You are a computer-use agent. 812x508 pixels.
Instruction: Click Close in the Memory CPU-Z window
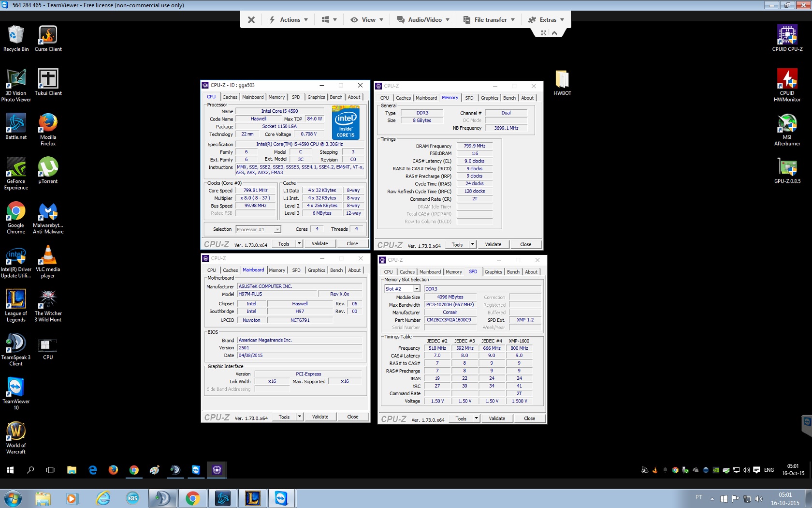click(x=526, y=245)
